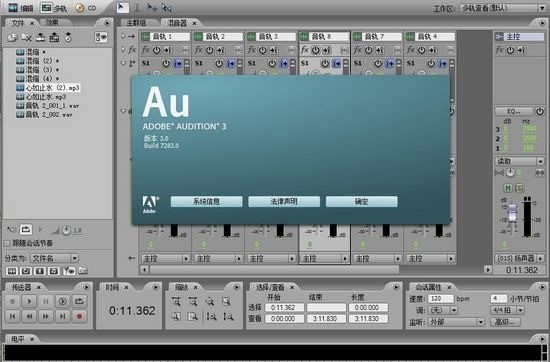The height and width of the screenshot is (362, 550).
Task: Confirm the About dialog with OK button
Action: [x=362, y=201]
